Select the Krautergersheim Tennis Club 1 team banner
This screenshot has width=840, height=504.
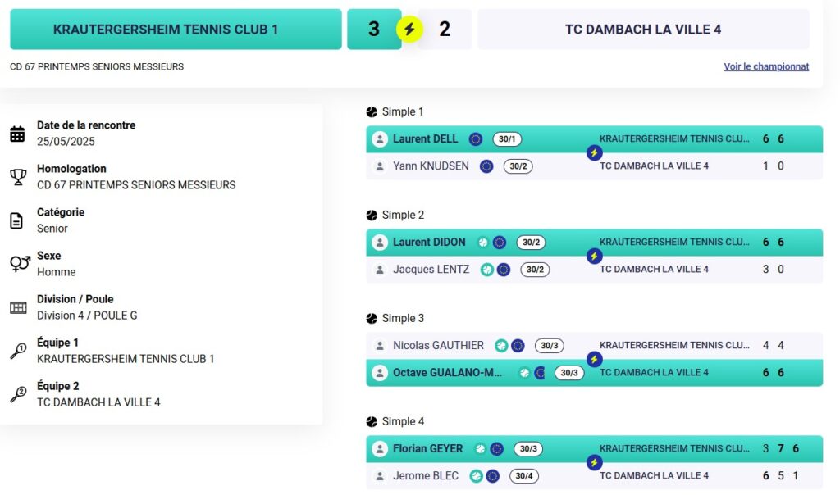pos(176,29)
